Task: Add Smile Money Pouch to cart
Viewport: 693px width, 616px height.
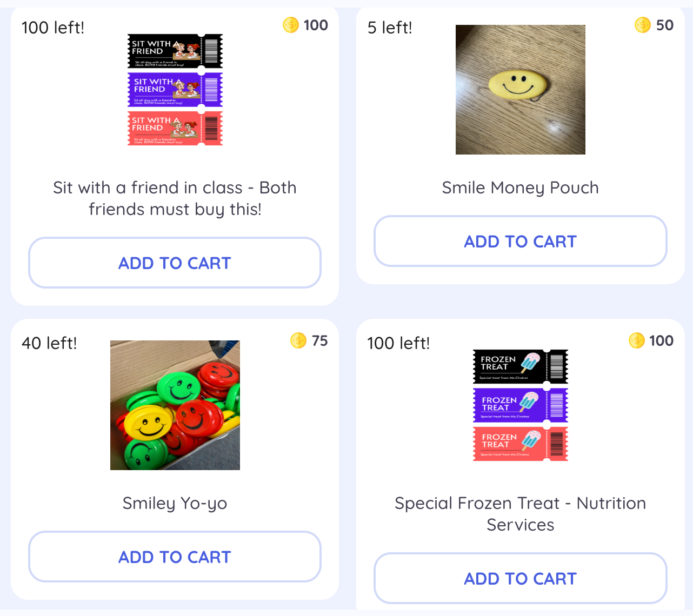Action: 520,241
